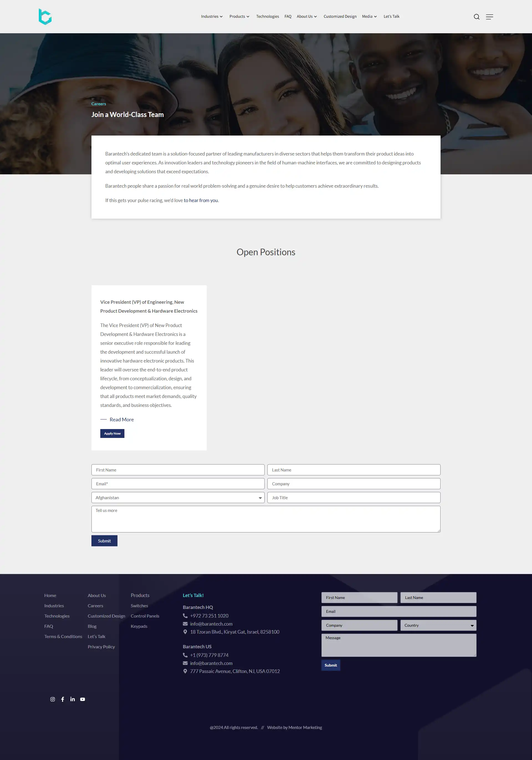This screenshot has width=532, height=760.
Task: Click the Technologies navigation menu item
Action: (267, 16)
